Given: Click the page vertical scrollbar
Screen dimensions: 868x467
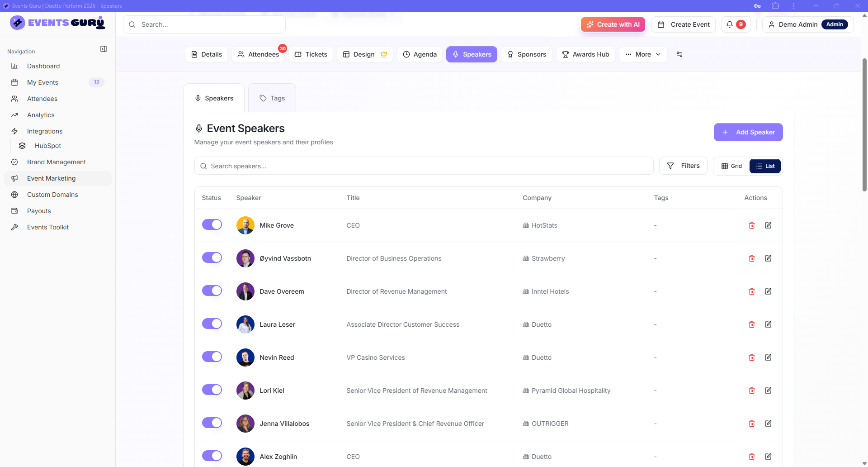Looking at the screenshot, I should (x=864, y=124).
